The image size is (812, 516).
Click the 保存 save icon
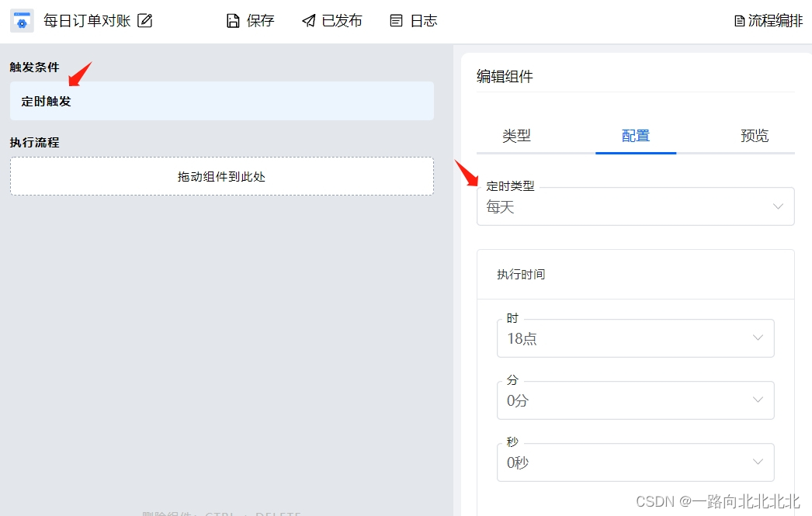(233, 20)
